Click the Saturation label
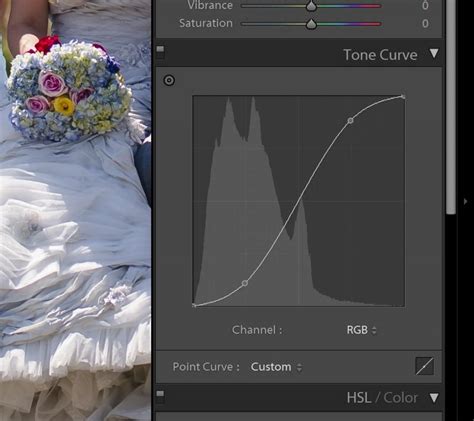This screenshot has width=474, height=421. click(x=206, y=23)
